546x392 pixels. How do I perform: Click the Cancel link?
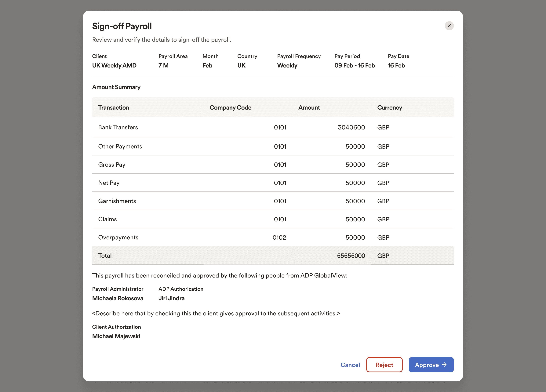pos(350,365)
